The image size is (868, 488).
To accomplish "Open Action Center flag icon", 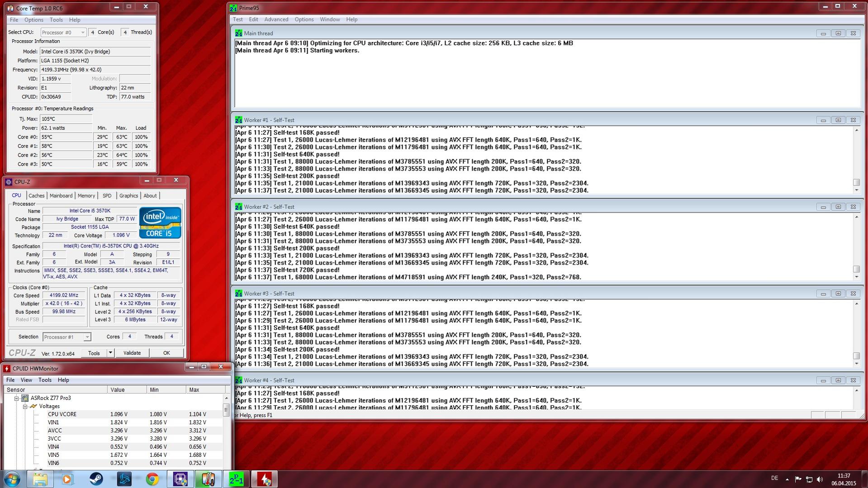I will point(798,479).
